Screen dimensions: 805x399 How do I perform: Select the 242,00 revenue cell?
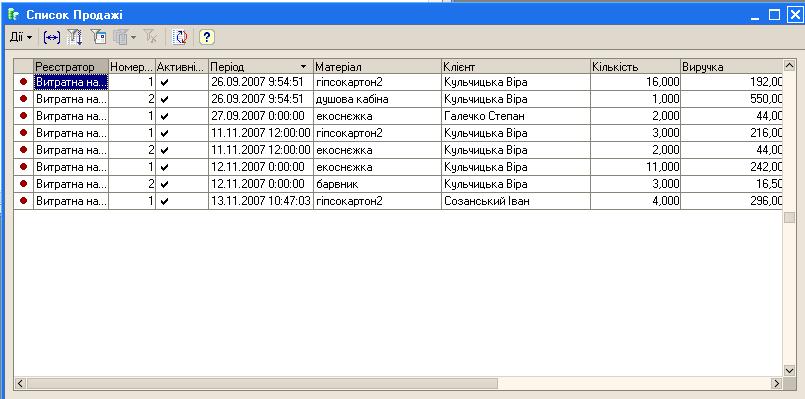click(x=731, y=167)
